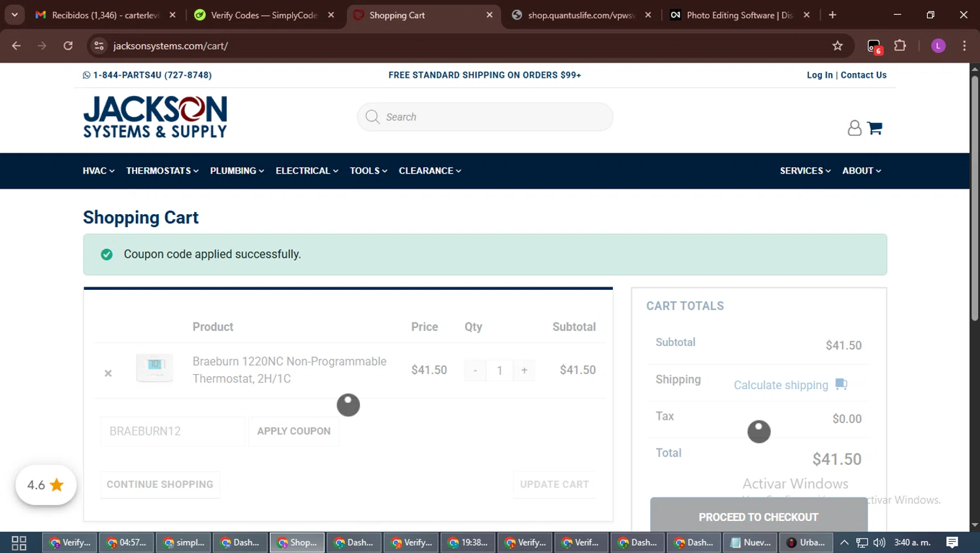Viewport: 980px width, 553px height.
Task: View site information icon in address bar
Action: [99, 46]
